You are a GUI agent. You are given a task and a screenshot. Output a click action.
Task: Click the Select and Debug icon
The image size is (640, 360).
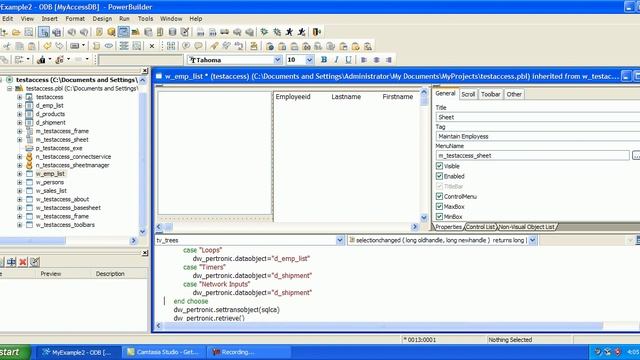pos(277,32)
